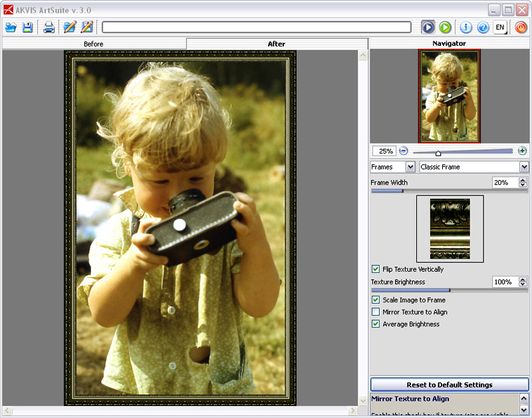Switch to the Before tab
Viewport: 532px width, 418px height.
click(93, 44)
